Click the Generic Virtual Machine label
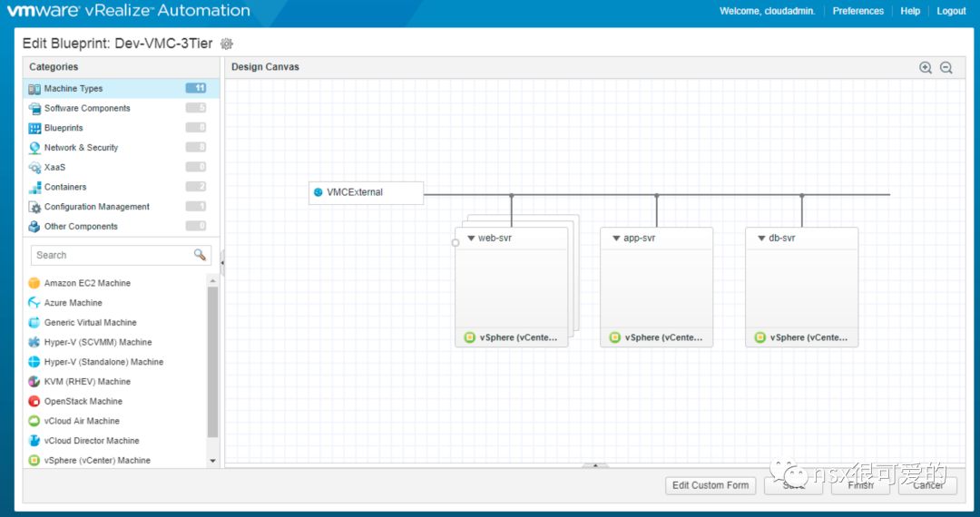Viewport: 980px width, 517px height. coord(91,322)
